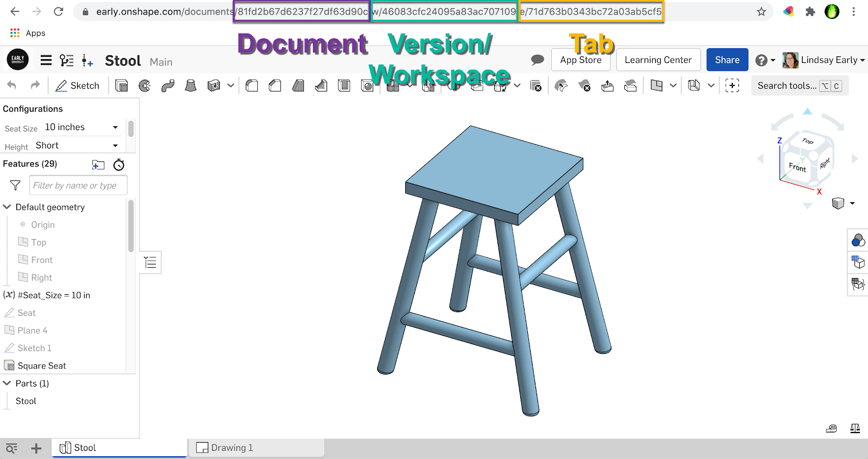Toggle the feature list panel handle
The height and width of the screenshot is (459, 868).
150,263
